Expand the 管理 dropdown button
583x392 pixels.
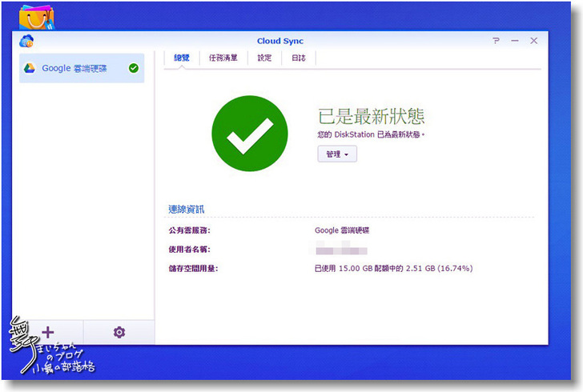[x=337, y=154]
